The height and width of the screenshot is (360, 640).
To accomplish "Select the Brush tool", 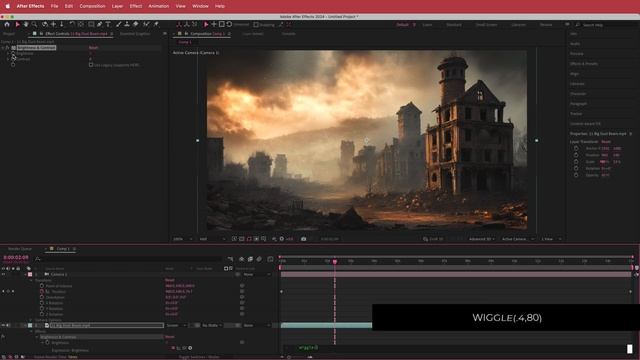I will tap(118, 24).
